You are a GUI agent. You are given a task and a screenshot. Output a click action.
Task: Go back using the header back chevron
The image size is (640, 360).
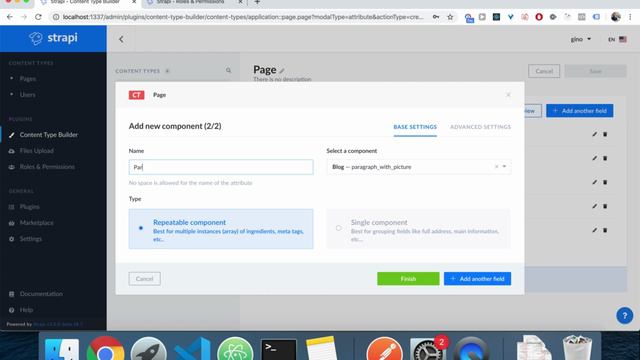click(x=121, y=39)
